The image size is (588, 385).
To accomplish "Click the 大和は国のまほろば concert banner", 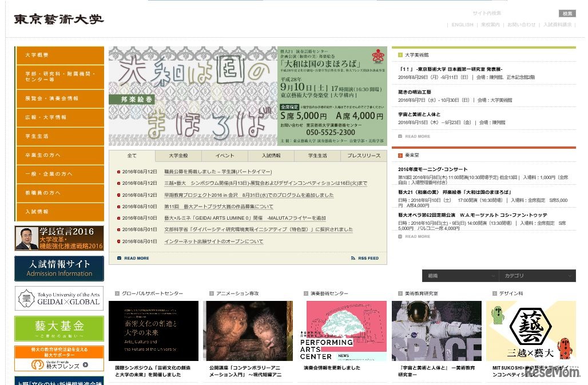I will (248, 96).
